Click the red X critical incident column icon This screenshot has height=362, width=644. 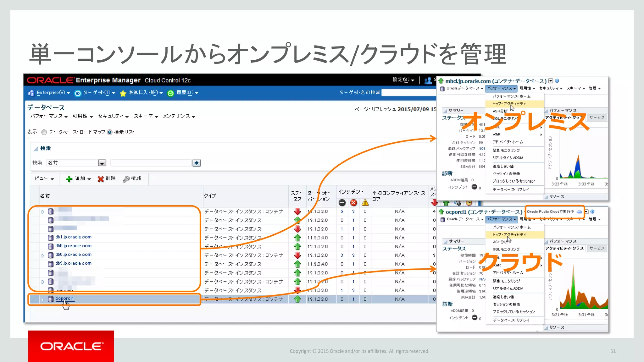tap(353, 203)
